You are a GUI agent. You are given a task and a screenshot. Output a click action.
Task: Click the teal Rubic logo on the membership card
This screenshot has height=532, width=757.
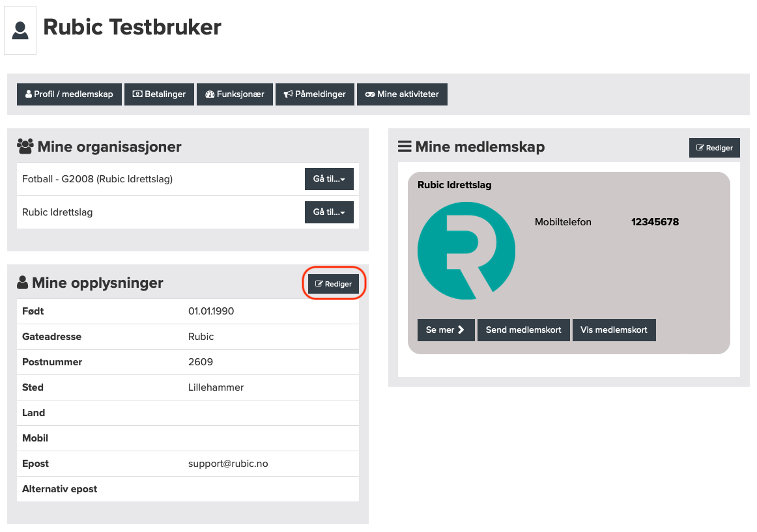click(x=466, y=251)
